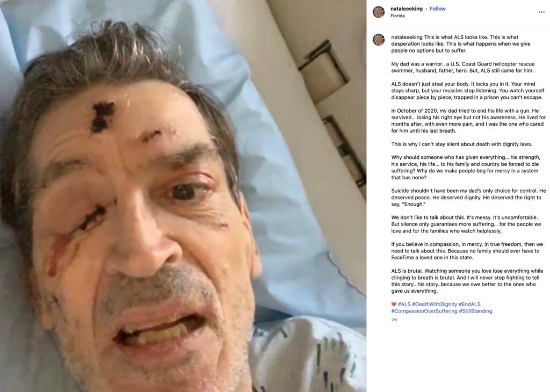Click the broken heart emoji before hashtags
Screen dimensions: 550x392
394,304
